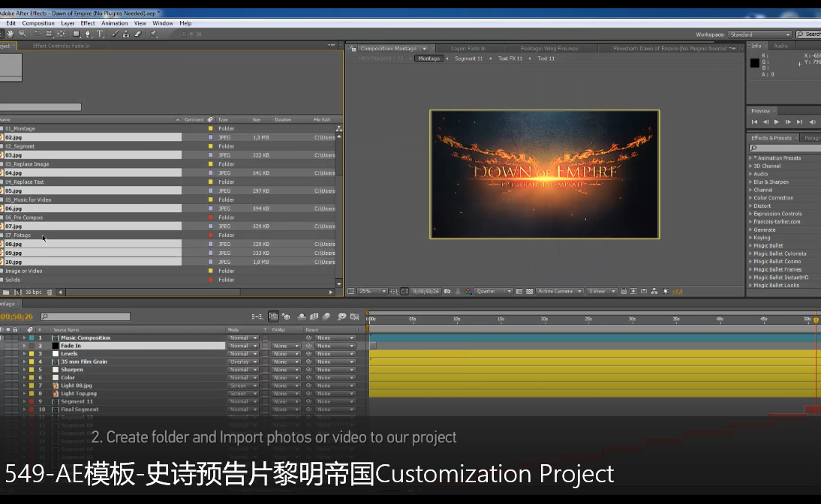
Task: Play the preview with the Play button
Action: [x=777, y=122]
